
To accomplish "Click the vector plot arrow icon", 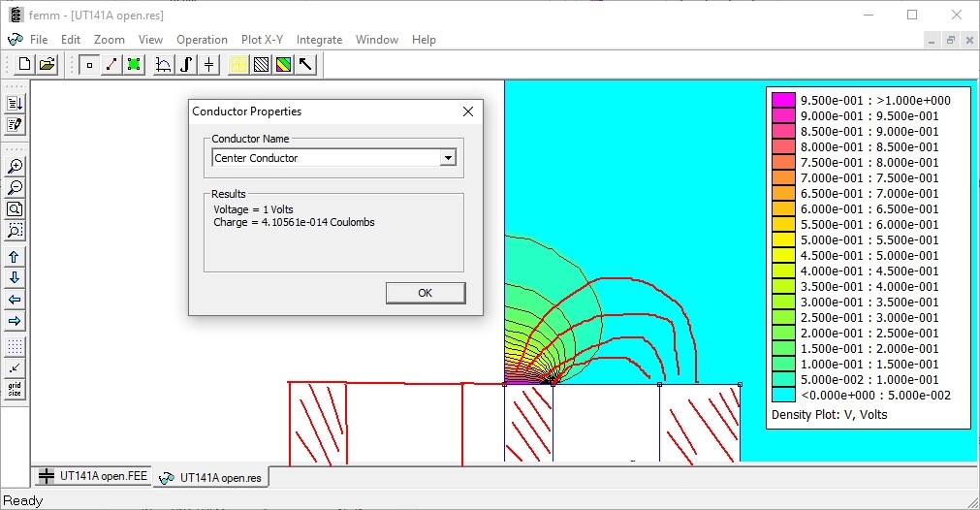I will [306, 65].
